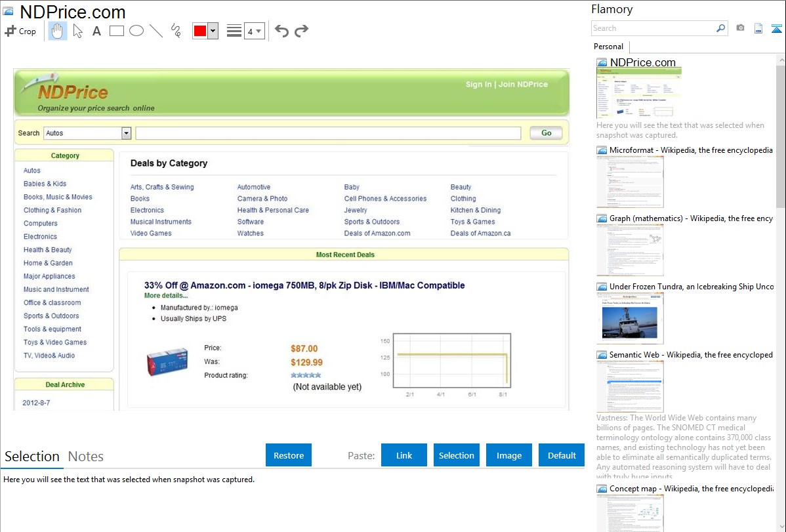The height and width of the screenshot is (532, 786).
Task: Click the NDPrice logo
Action: 72,92
